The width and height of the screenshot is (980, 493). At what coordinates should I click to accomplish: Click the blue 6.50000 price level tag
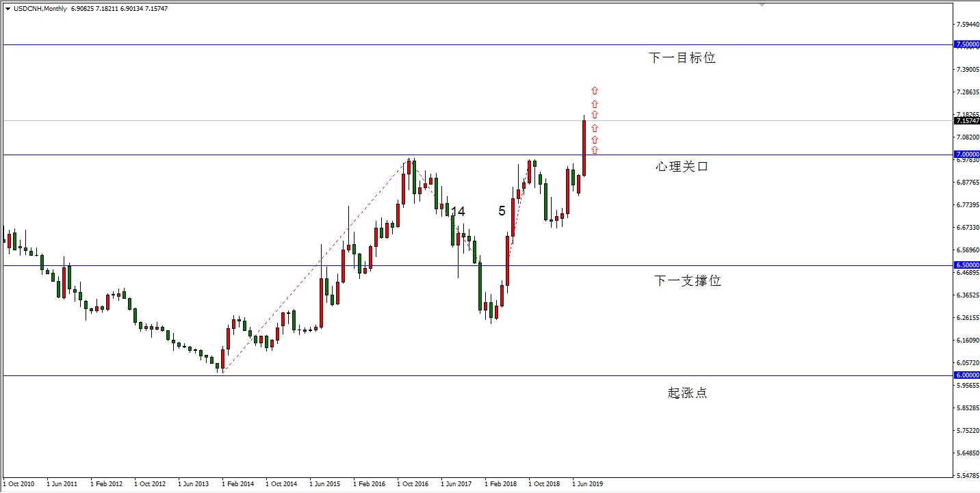[x=966, y=265]
